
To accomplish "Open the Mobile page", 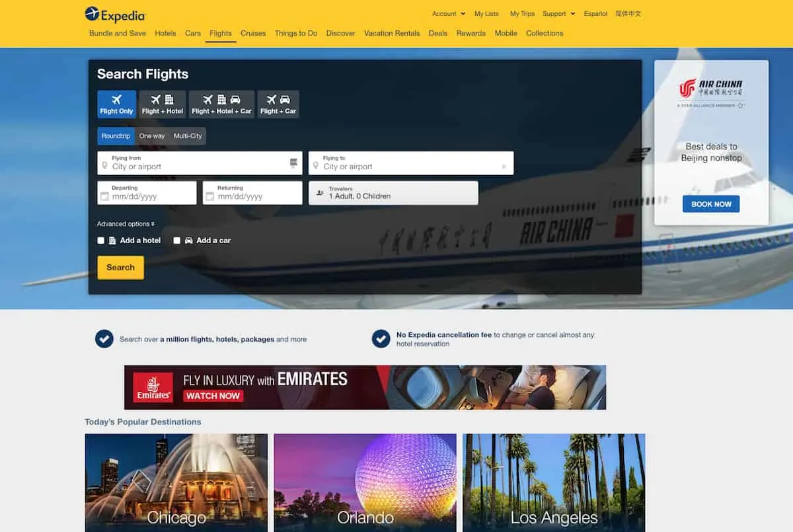I will (x=506, y=33).
